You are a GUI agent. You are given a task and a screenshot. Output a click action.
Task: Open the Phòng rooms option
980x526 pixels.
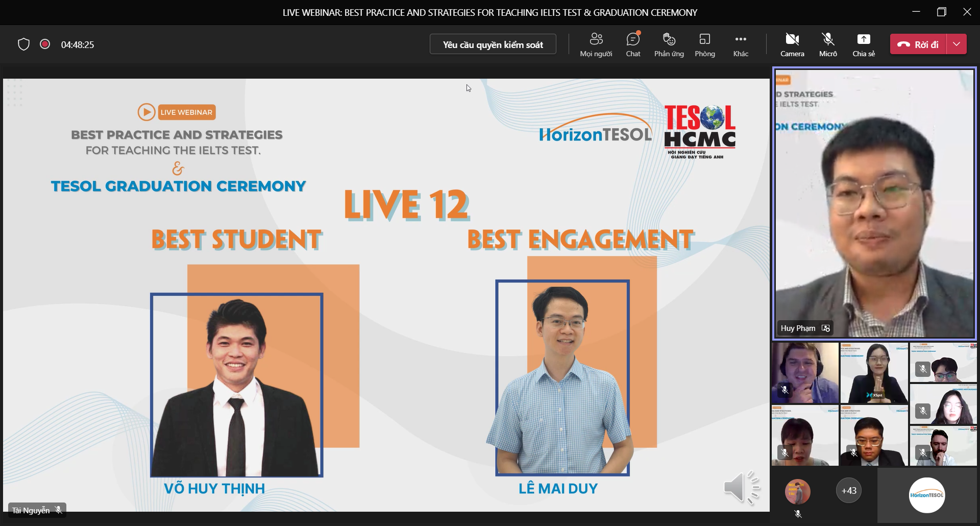(x=705, y=45)
